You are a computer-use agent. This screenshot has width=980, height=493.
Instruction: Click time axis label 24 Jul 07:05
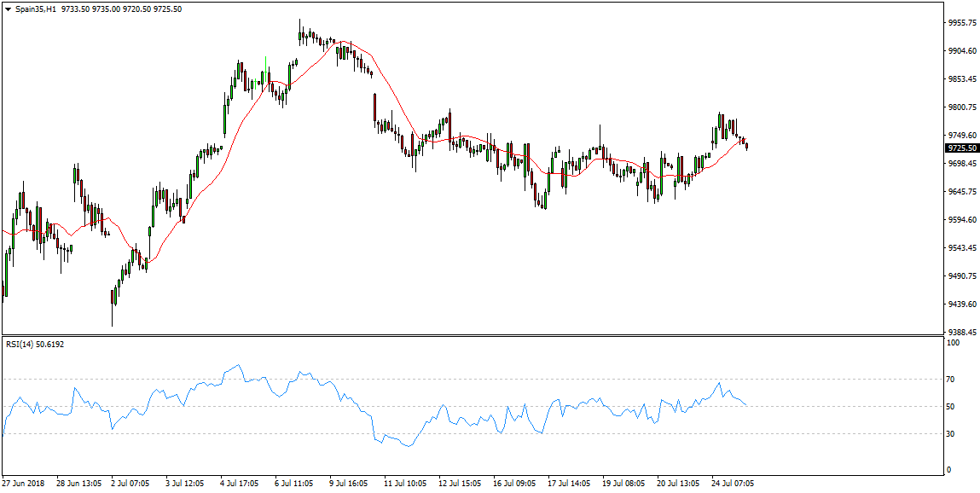point(733,484)
